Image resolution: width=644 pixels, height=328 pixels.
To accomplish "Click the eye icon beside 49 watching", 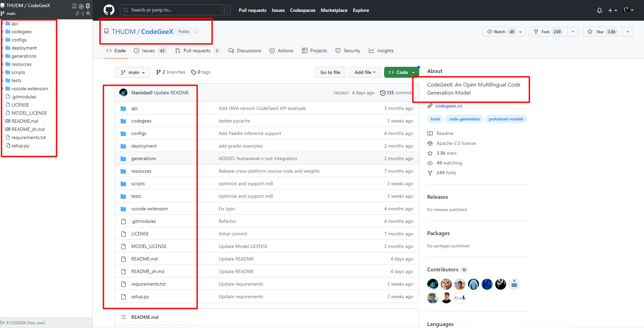I will [x=430, y=163].
